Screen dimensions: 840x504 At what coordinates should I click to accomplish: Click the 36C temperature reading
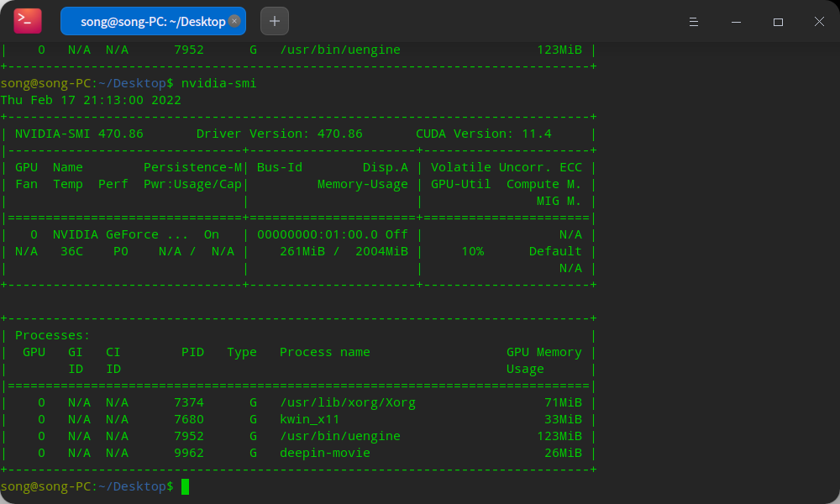tap(71, 251)
